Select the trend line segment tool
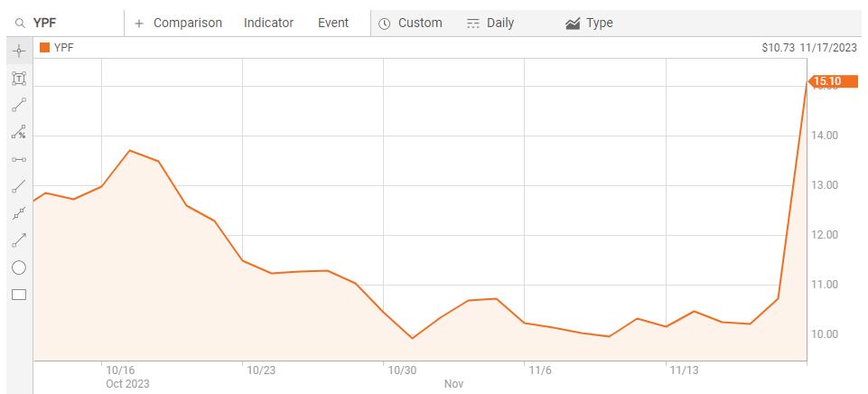This screenshot has width=868, height=394. tap(18, 105)
